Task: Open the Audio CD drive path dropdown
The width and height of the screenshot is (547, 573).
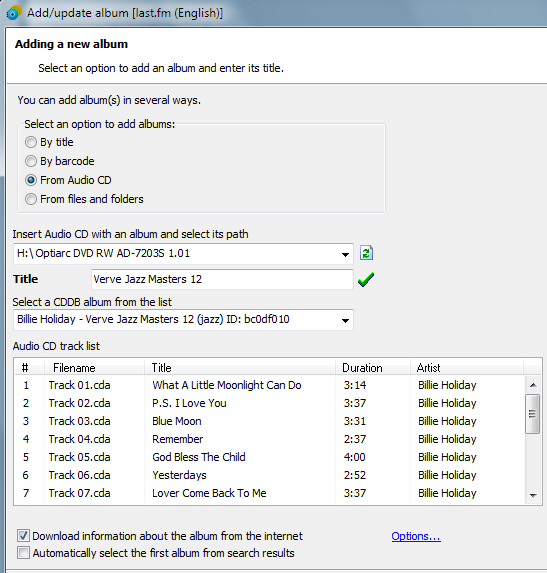Action: pos(345,254)
